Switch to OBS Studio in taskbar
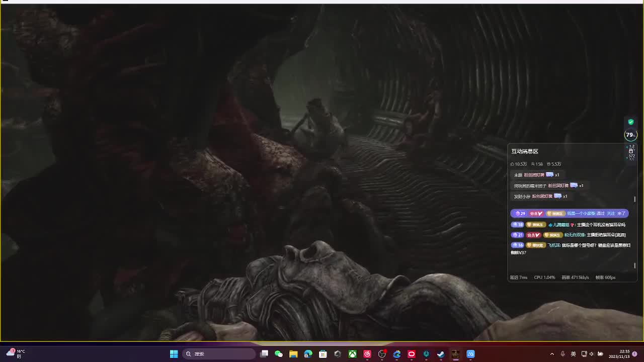This screenshot has width=644, height=362. click(x=382, y=354)
